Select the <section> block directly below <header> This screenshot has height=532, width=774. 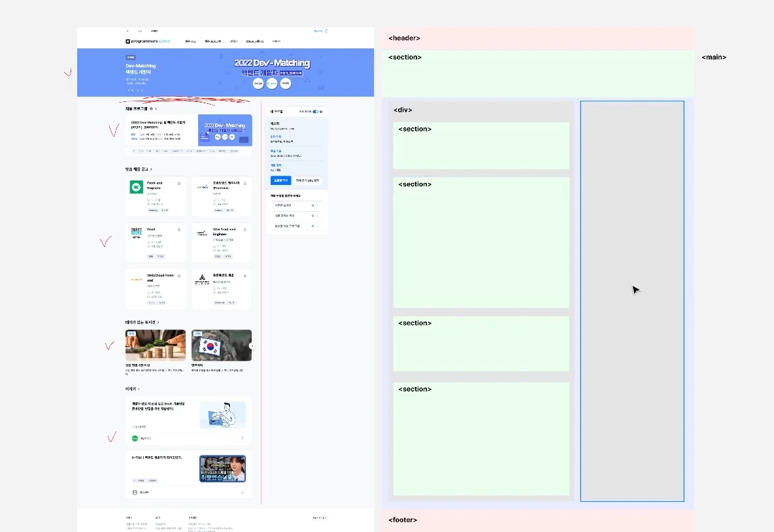tap(537, 74)
